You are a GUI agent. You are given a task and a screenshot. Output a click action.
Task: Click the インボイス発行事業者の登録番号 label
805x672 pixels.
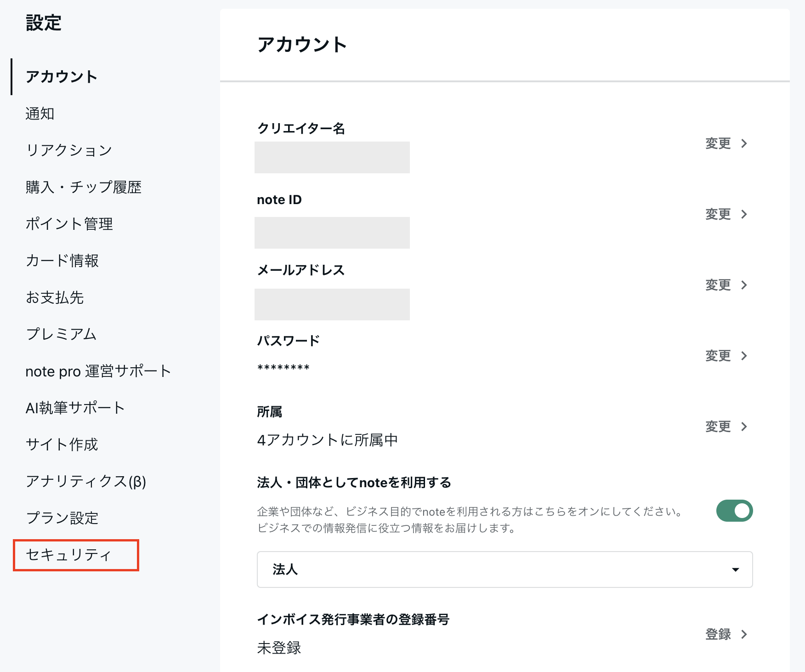click(353, 619)
